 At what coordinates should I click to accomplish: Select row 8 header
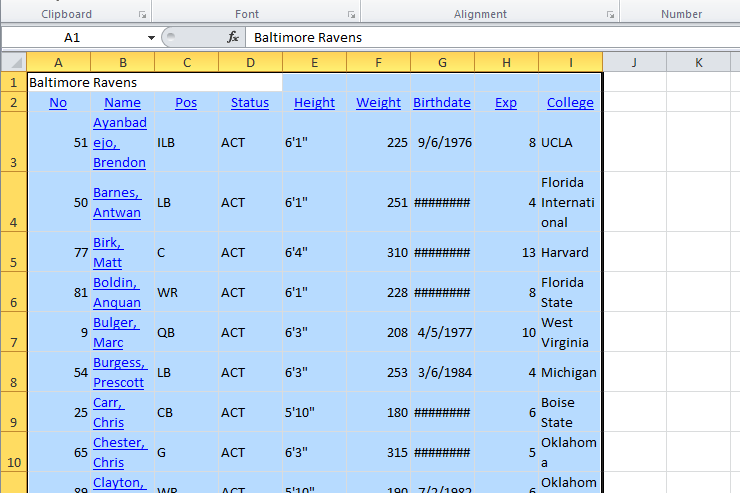coord(14,372)
